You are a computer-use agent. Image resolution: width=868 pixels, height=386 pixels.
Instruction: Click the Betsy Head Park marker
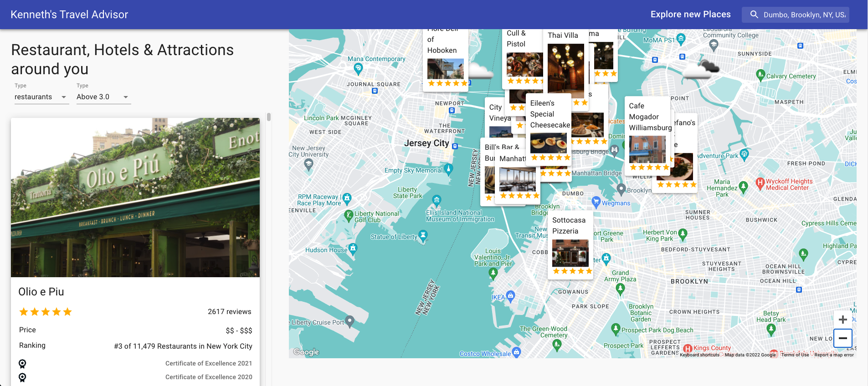click(x=771, y=329)
